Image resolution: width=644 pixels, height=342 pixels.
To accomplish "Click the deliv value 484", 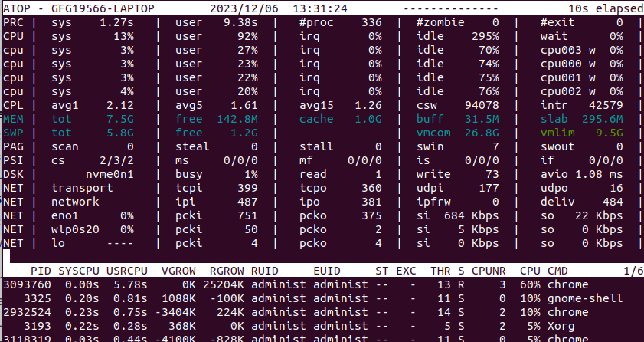I will click(x=613, y=202).
